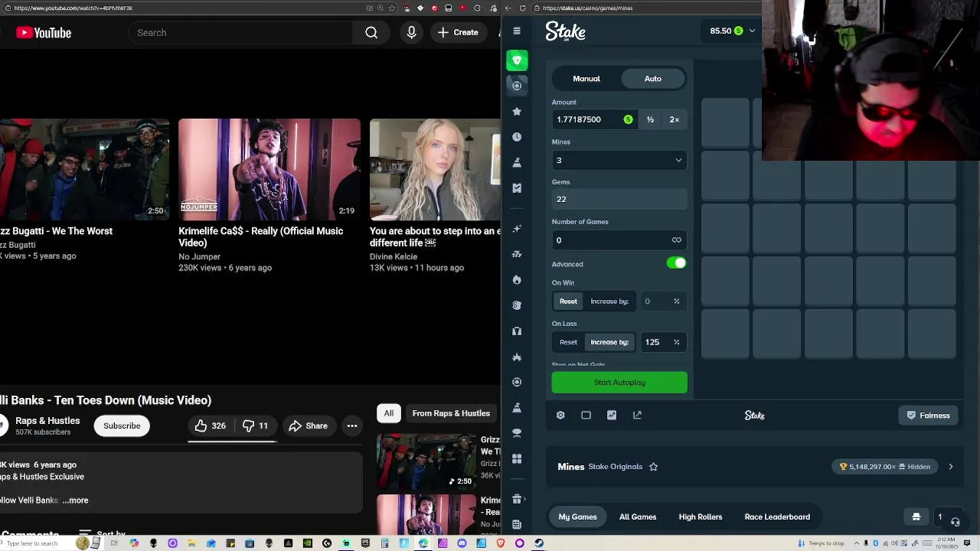Double the bet amount with 2×
This screenshot has width=980, height=551.
(x=675, y=119)
